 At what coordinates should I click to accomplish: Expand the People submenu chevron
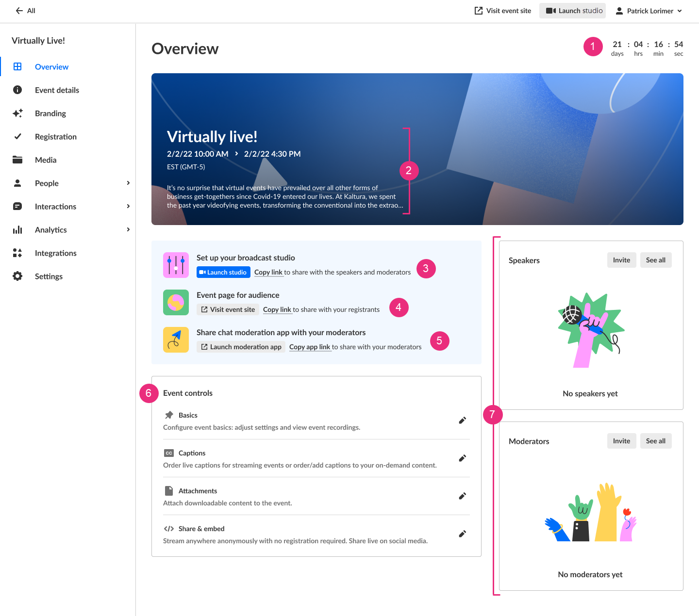coord(128,183)
